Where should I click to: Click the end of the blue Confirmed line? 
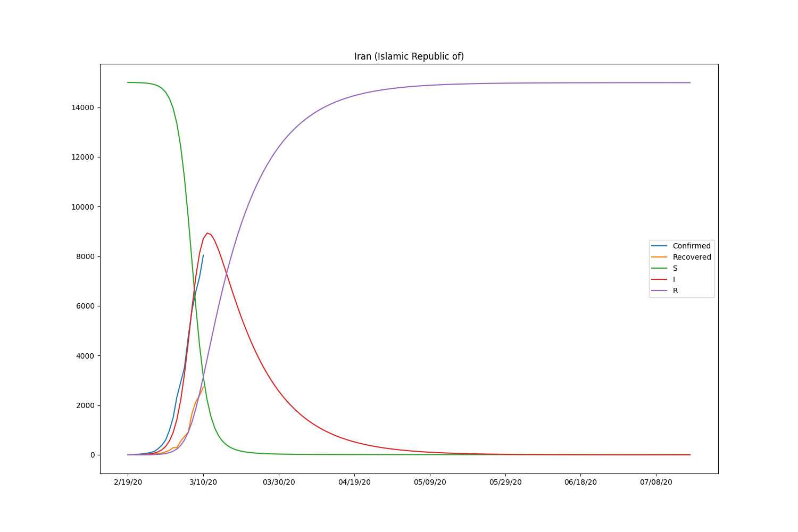click(x=203, y=255)
